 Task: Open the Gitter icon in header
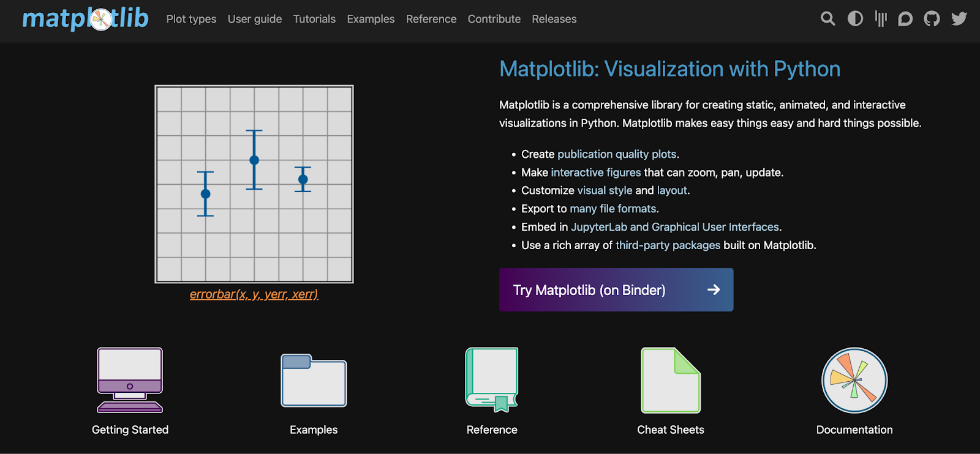881,19
